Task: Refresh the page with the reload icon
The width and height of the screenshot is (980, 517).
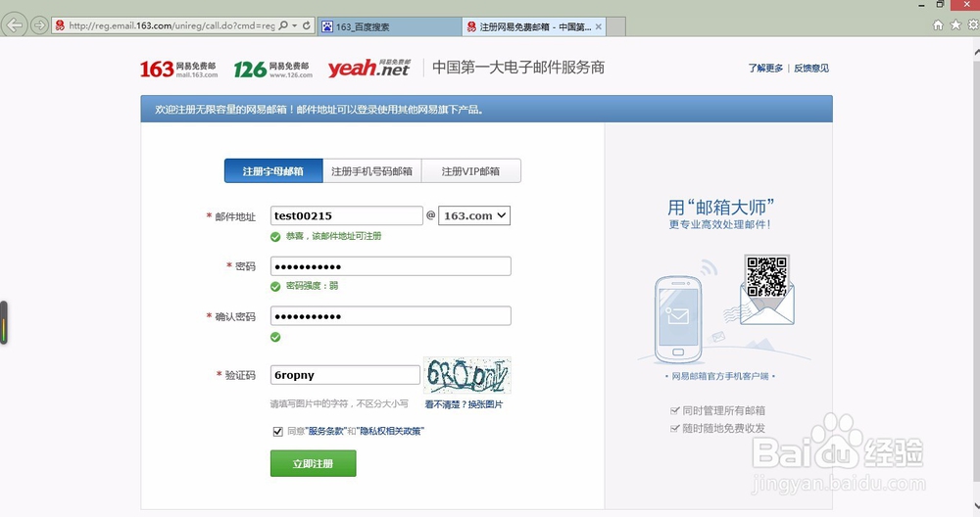Action: 307,25
